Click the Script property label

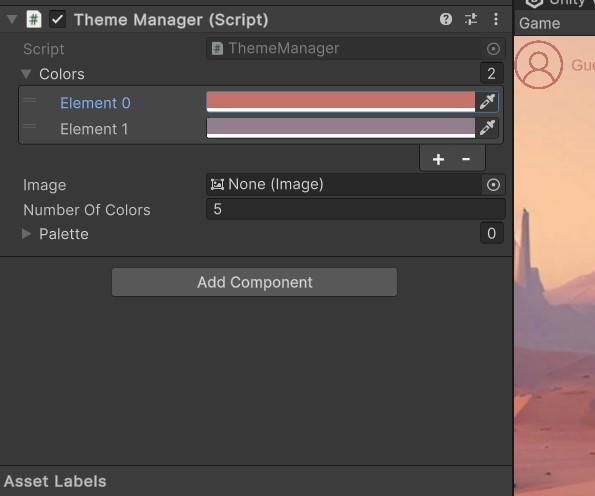tap(44, 49)
